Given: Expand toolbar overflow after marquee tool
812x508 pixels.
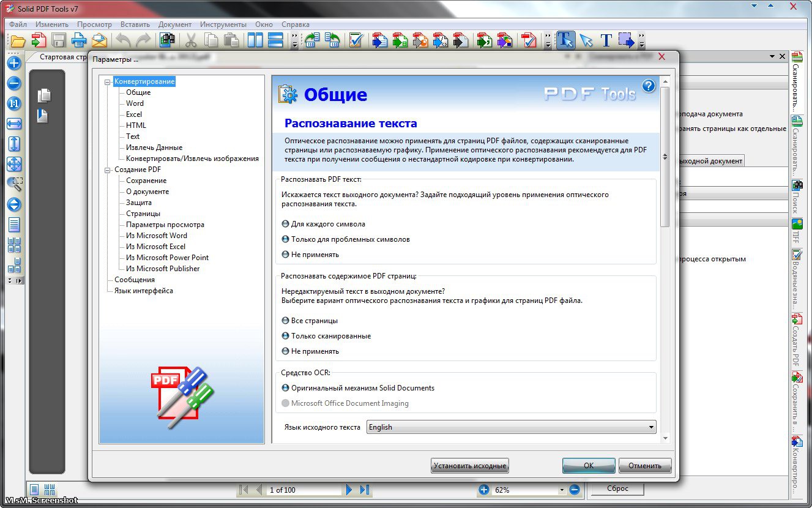Looking at the screenshot, I should [x=641, y=41].
